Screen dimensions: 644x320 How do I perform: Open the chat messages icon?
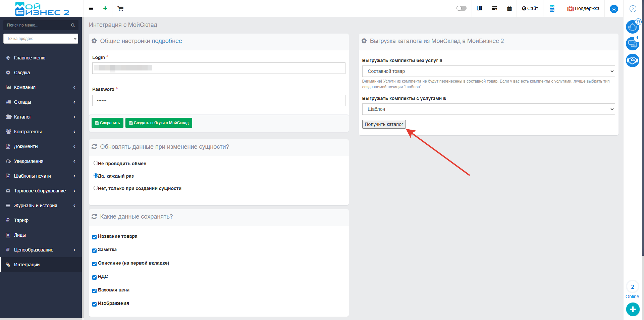632,44
